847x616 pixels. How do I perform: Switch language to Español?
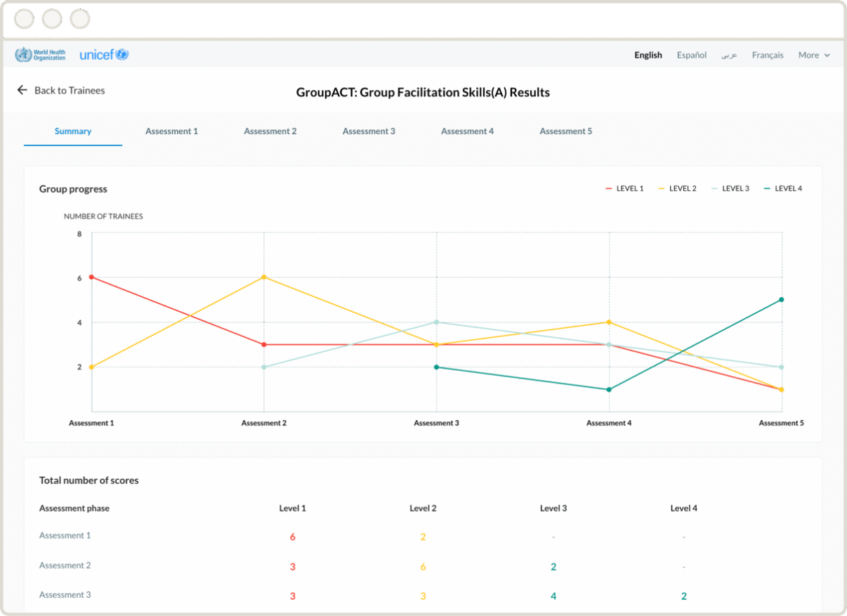tap(691, 55)
